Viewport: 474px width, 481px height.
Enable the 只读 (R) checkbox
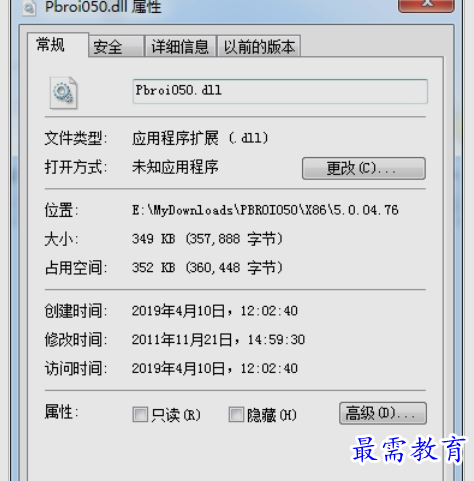[x=140, y=414]
